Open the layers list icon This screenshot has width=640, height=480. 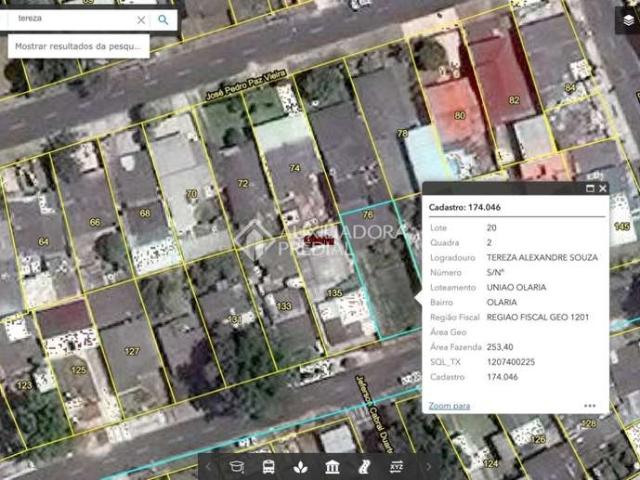pyautogui.click(x=629, y=20)
